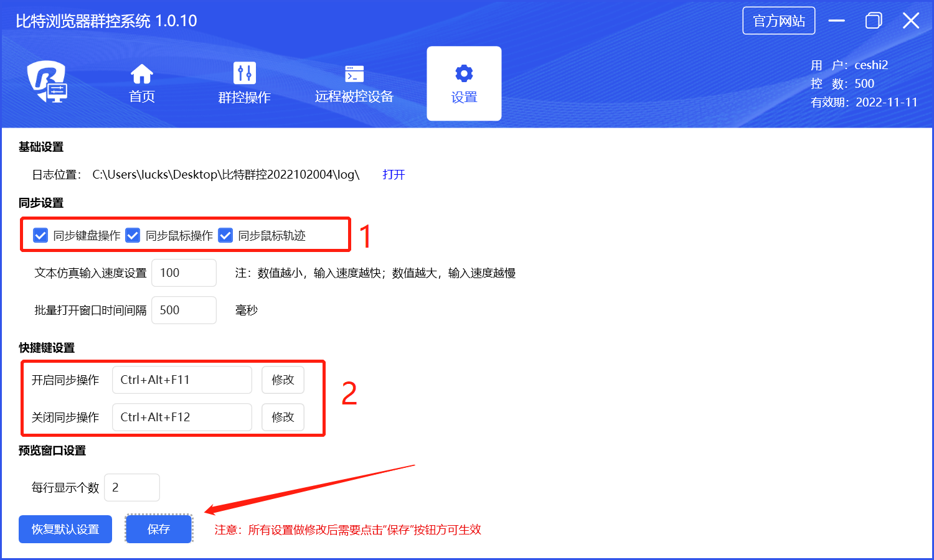This screenshot has width=934, height=560.
Task: Open 群控操作 sliders icon
Action: [244, 73]
